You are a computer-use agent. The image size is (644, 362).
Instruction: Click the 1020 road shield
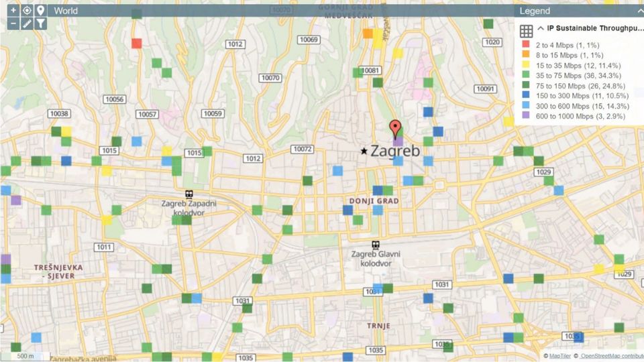click(x=492, y=42)
